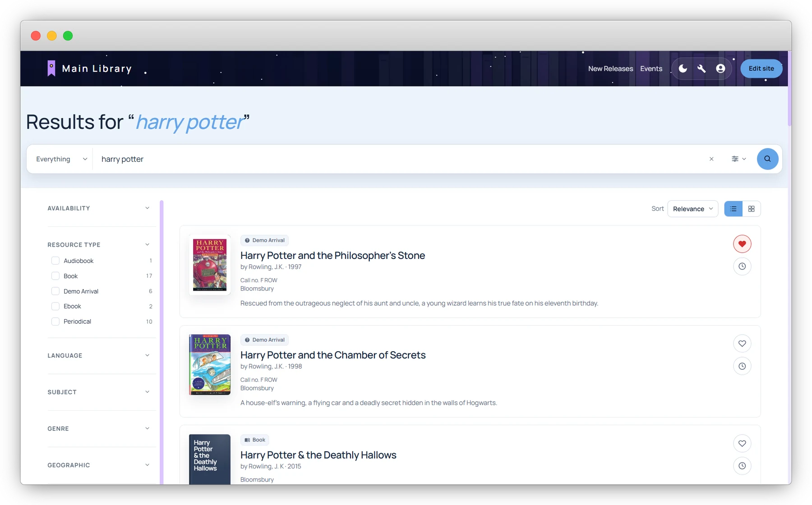This screenshot has height=505, width=812.
Task: Open Events in navigation
Action: [651, 69]
